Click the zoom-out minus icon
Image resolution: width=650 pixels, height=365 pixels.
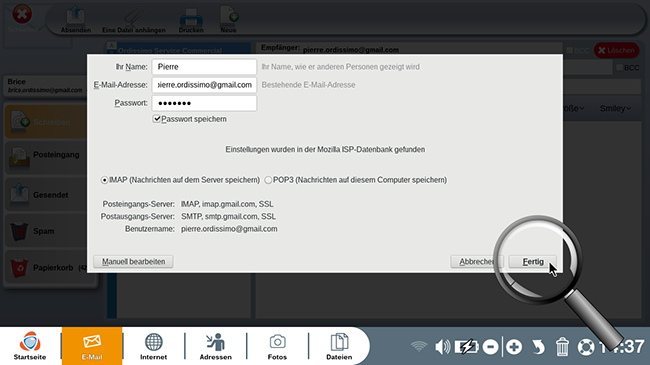pyautogui.click(x=490, y=347)
